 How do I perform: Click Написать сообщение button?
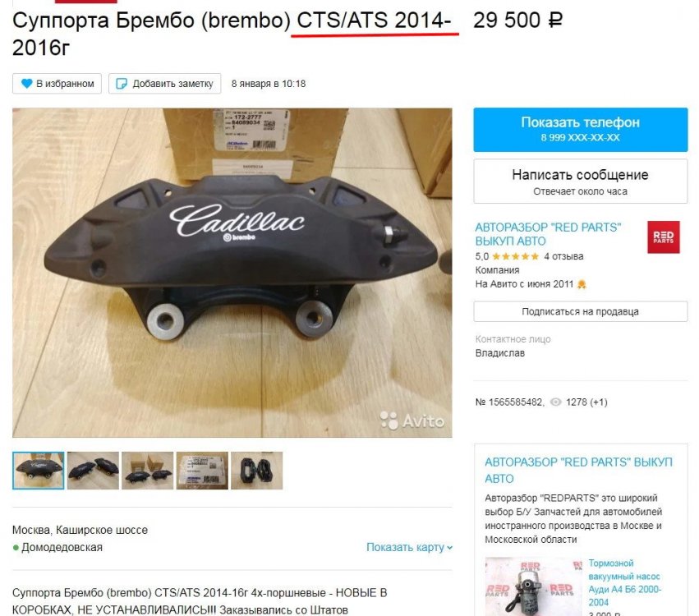click(581, 182)
